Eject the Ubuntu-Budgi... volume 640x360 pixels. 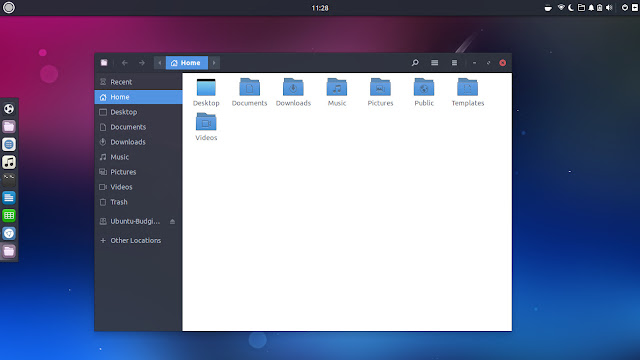(172, 221)
